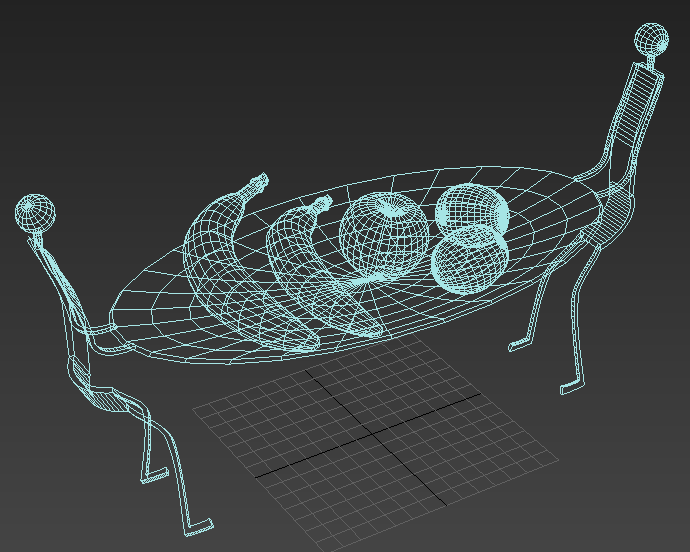Select the right figure's spherical head
Image resolution: width=690 pixels, height=552 pixels.
pyautogui.click(x=651, y=42)
